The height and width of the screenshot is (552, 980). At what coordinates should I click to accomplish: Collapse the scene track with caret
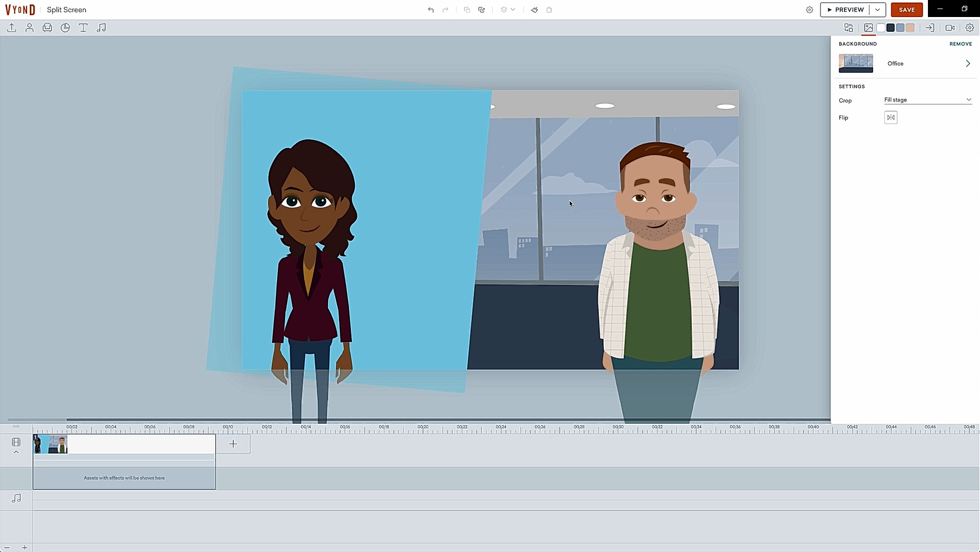tap(16, 452)
